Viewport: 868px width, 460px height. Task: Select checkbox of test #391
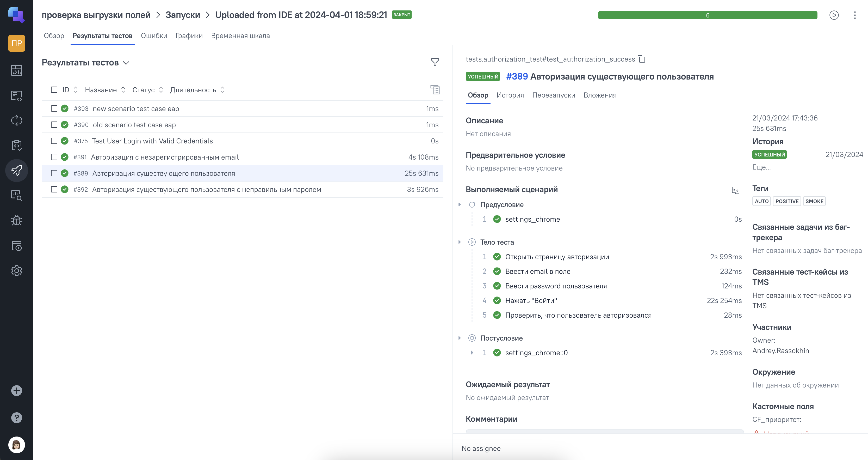click(54, 157)
